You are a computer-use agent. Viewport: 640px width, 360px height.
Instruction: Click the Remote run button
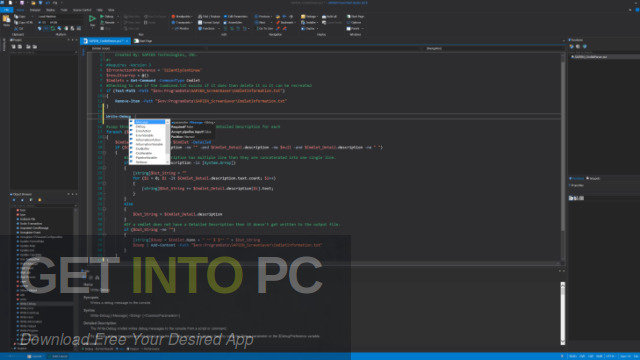[x=107, y=22]
